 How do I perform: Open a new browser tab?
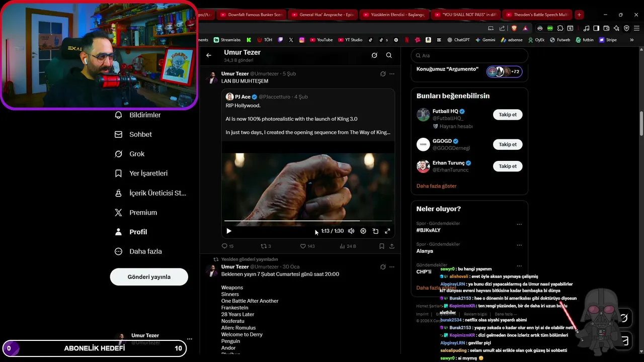pos(579,15)
